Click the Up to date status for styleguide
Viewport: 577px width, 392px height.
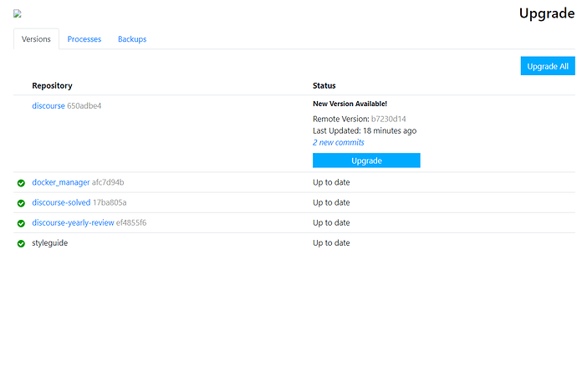tap(331, 243)
